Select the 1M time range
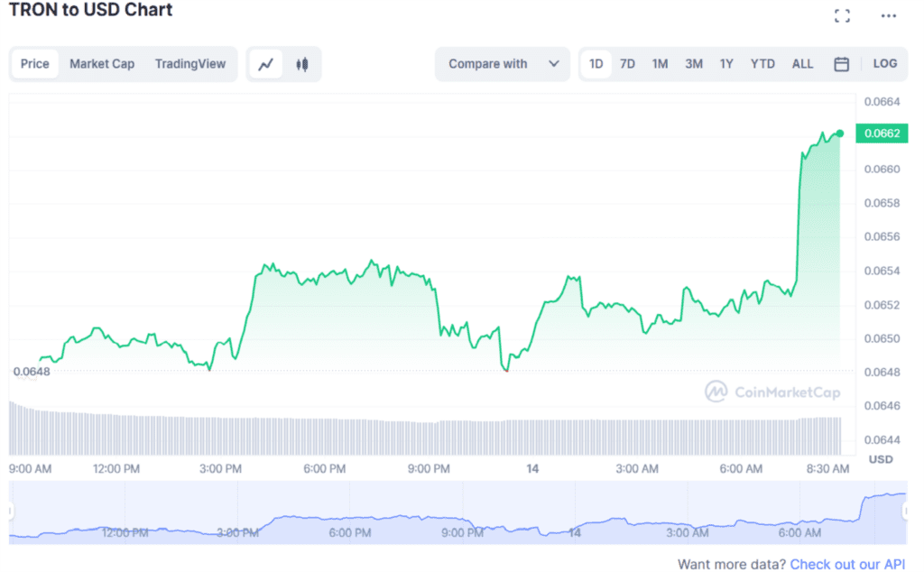The height and width of the screenshot is (572, 924). coord(660,64)
